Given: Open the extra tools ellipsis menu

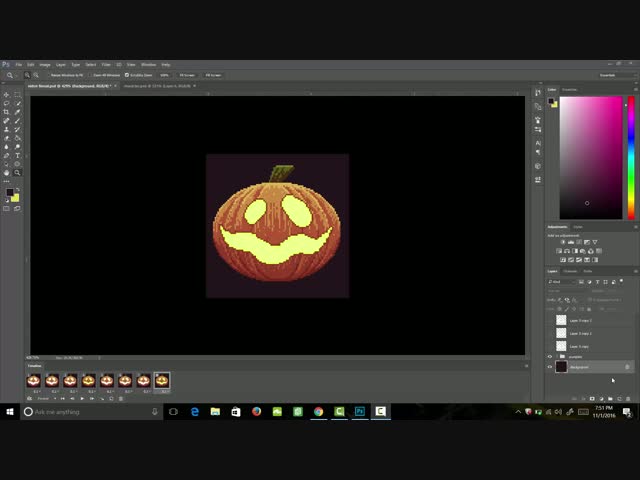Looking at the screenshot, I should coord(7,181).
